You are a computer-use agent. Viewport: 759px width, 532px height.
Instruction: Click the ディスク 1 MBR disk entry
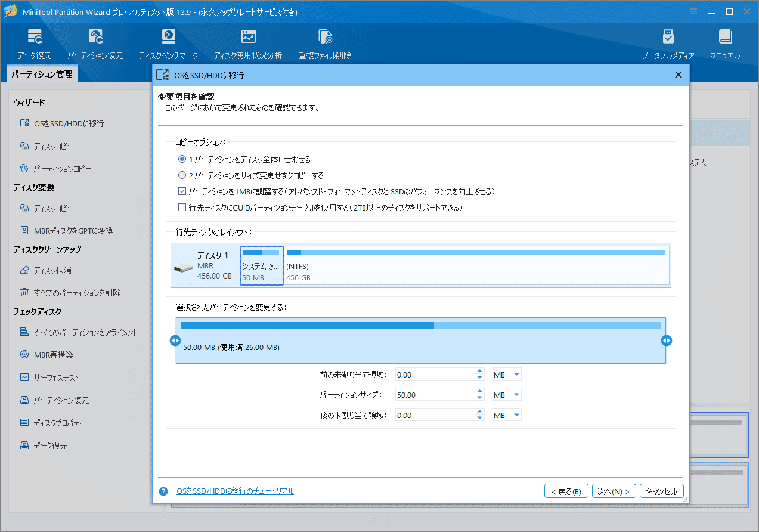click(205, 265)
